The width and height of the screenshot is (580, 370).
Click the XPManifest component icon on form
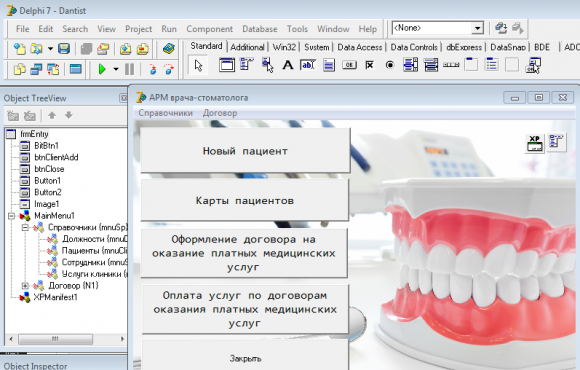click(535, 143)
